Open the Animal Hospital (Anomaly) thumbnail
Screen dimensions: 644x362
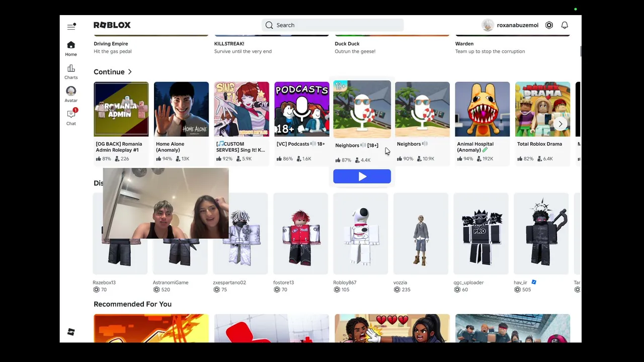[x=482, y=109]
